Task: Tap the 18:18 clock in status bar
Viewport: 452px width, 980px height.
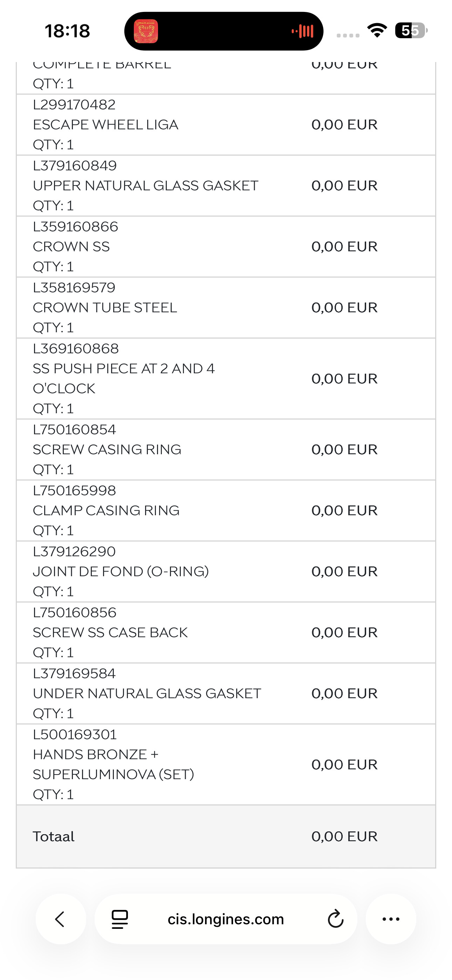Action: pyautogui.click(x=67, y=31)
